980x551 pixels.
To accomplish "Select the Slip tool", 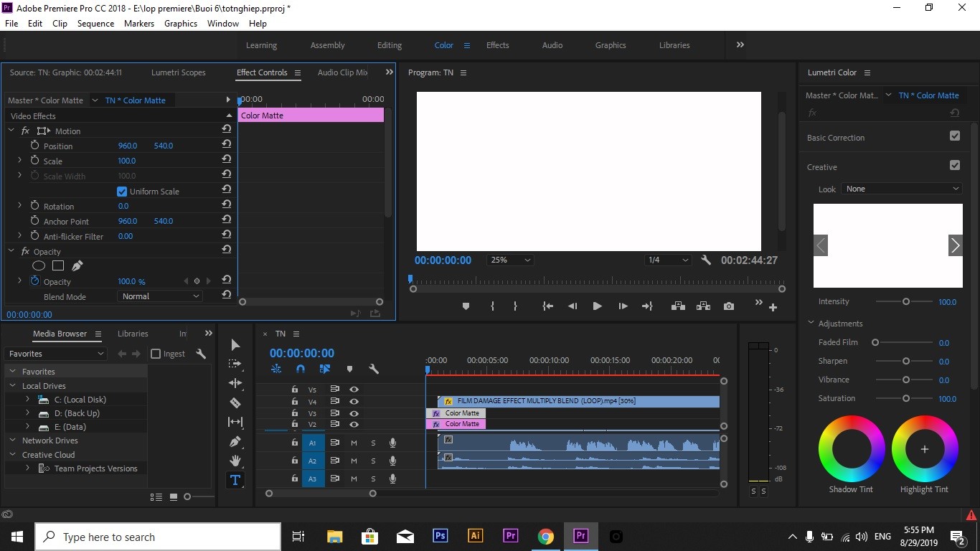I will (235, 422).
